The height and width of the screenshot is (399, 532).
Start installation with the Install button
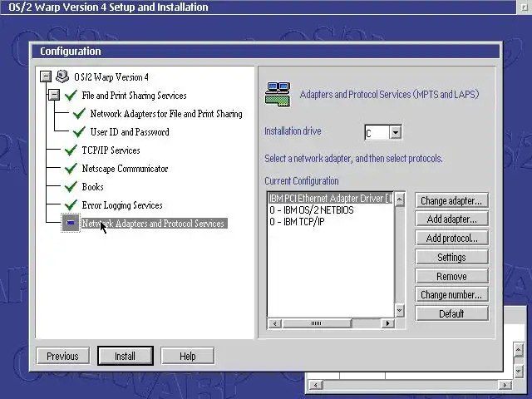tap(126, 356)
